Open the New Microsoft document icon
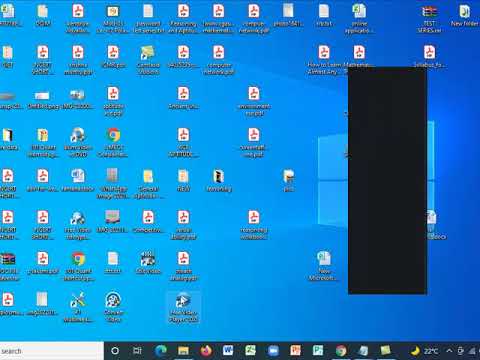Screen dimensions: 480x360 [324, 266]
